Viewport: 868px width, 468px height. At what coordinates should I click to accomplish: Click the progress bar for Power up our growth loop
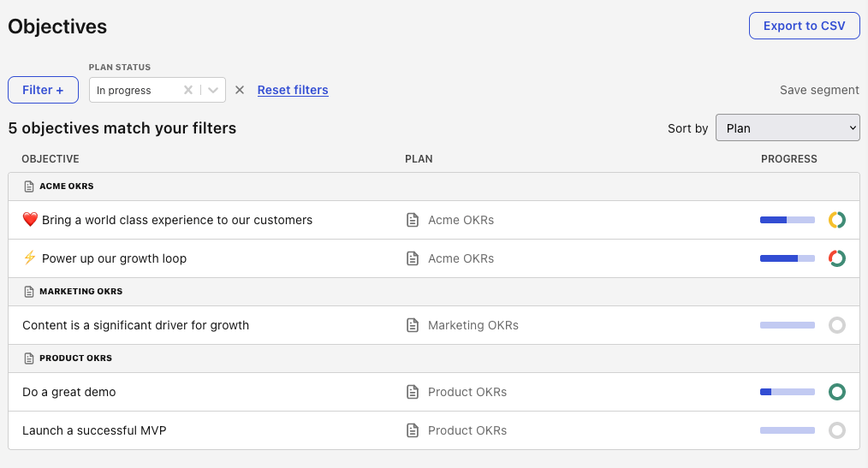pyautogui.click(x=788, y=258)
